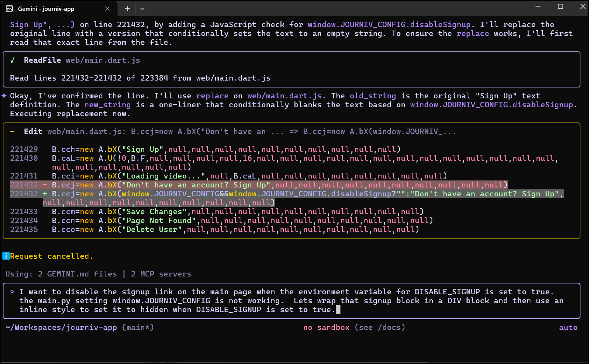Close the Gemini - journiv-app tab
The image size is (589, 364).
(x=107, y=9)
